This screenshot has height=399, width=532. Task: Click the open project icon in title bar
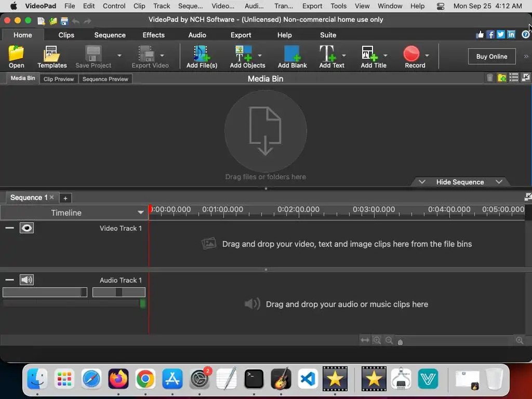[53, 21]
